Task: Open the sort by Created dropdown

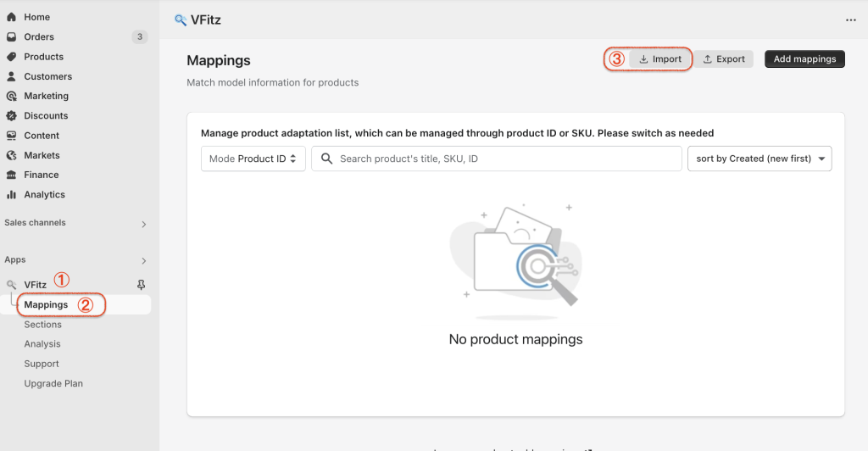Action: pos(759,159)
